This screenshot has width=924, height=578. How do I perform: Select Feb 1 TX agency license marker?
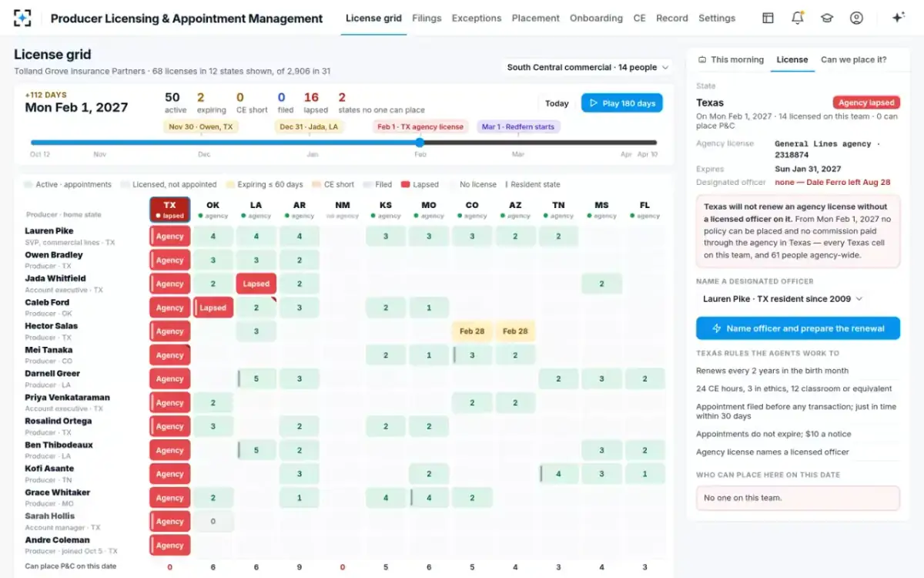click(x=420, y=126)
